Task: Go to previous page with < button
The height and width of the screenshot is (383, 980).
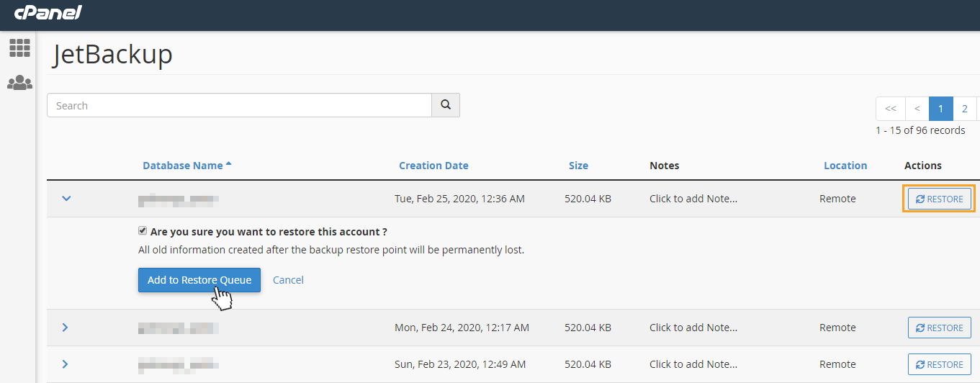Action: pos(917,109)
